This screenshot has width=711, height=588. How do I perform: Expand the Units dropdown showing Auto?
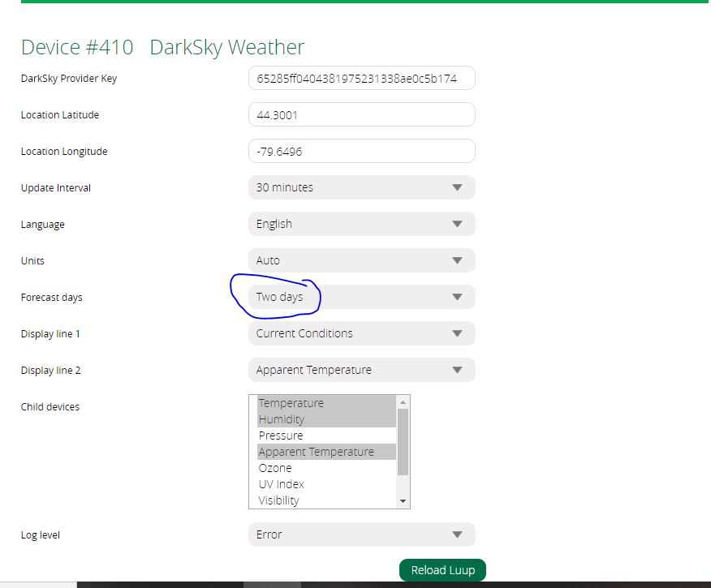pyautogui.click(x=361, y=260)
